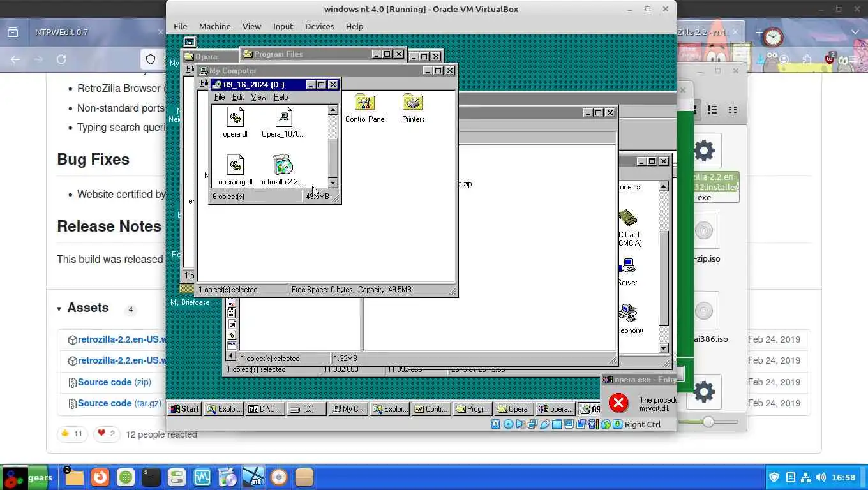Open the VirtualBox Devices menu
The image size is (868, 490).
point(319,26)
